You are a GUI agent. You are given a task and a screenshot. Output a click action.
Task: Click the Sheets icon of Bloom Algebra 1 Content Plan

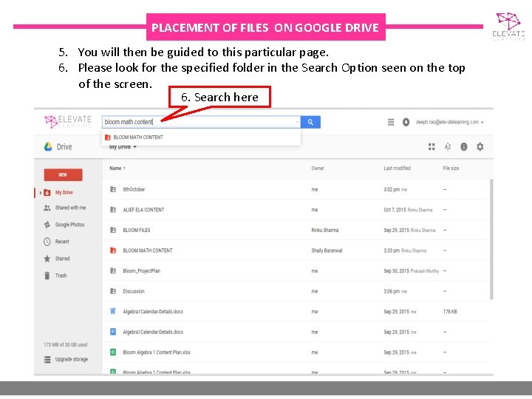tap(113, 352)
